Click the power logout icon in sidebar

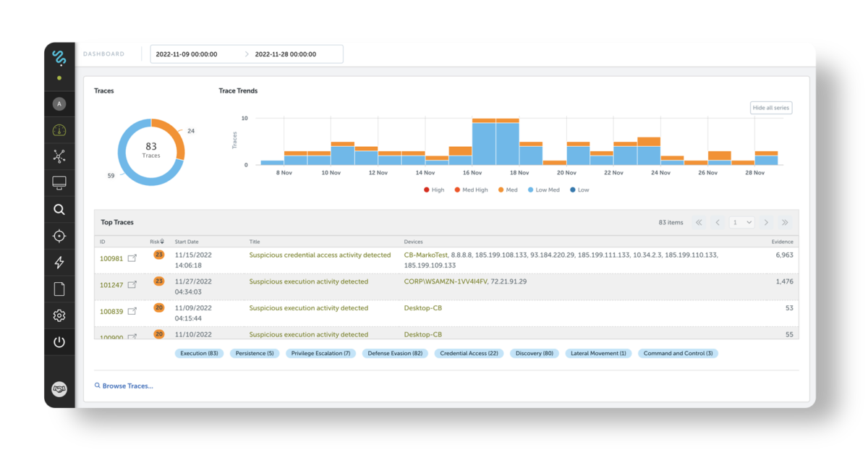59,342
